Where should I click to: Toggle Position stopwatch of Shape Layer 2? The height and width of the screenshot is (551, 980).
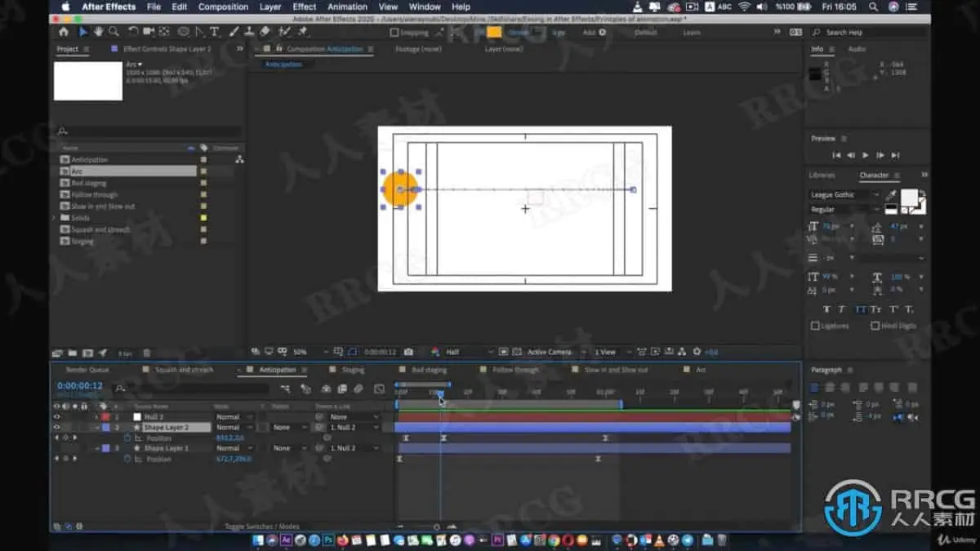127,438
